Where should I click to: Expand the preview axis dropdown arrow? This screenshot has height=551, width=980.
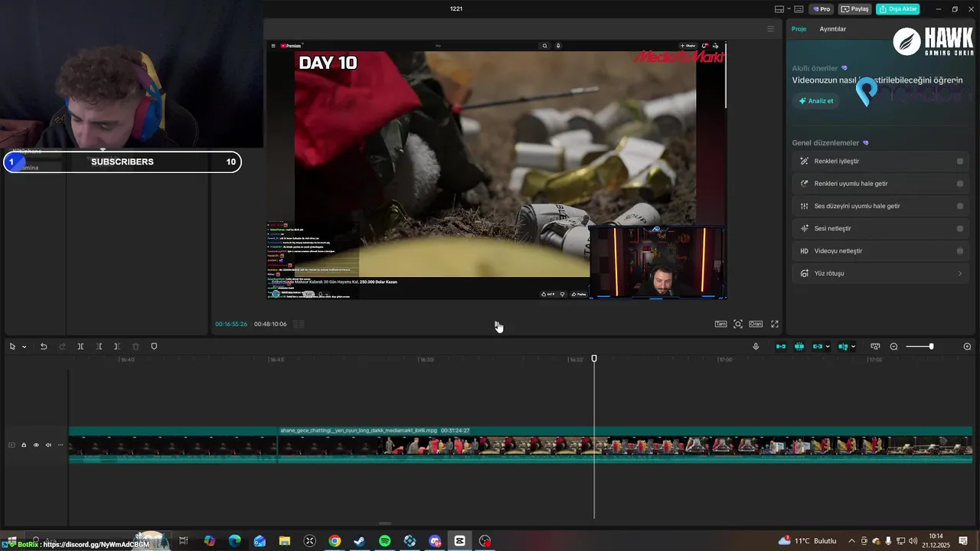click(x=853, y=347)
